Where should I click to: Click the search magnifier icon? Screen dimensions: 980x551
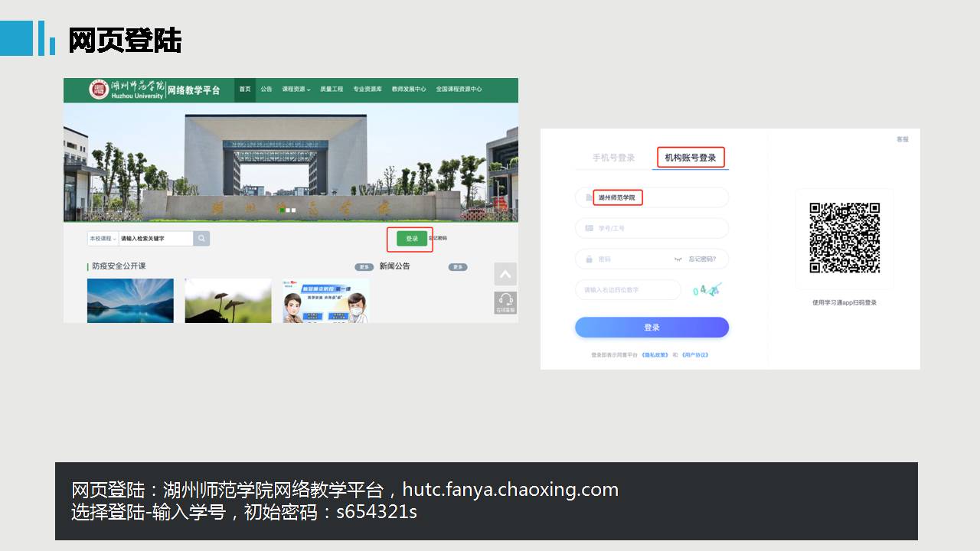(x=201, y=239)
